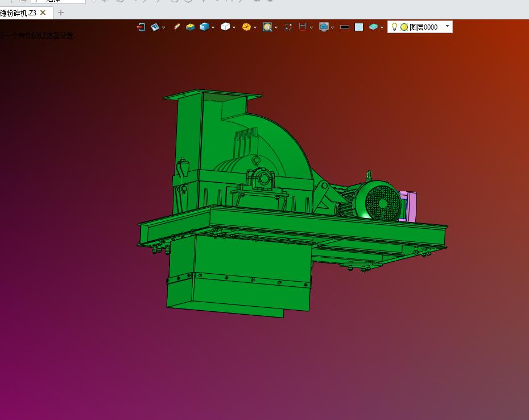Click the blue view-orientation book icon
The width and height of the screenshot is (529, 420).
pos(155,27)
